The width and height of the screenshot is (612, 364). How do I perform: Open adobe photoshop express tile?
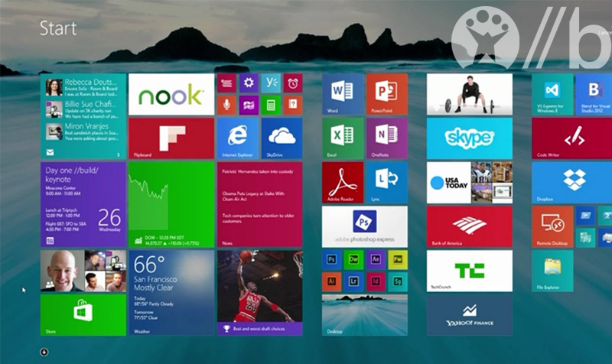coord(365,226)
